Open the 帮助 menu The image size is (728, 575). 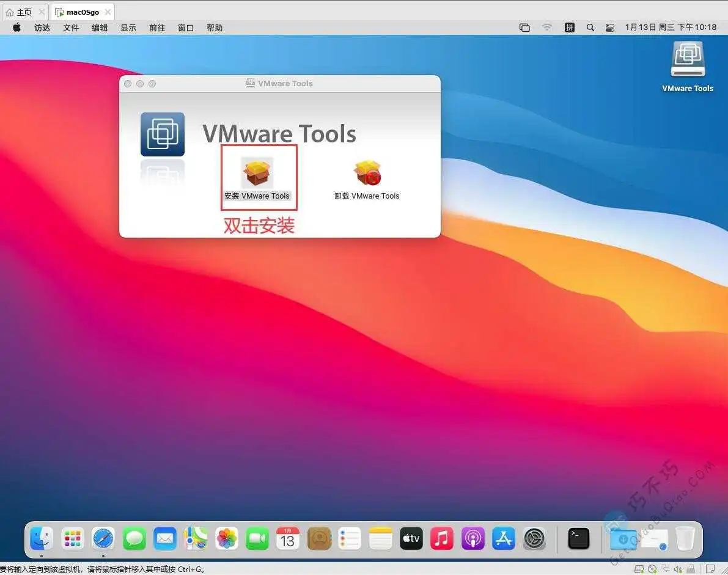point(215,28)
